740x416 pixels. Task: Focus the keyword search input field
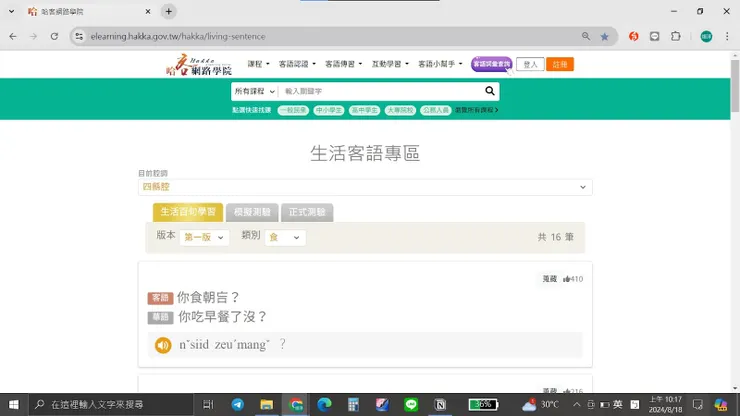pos(380,91)
